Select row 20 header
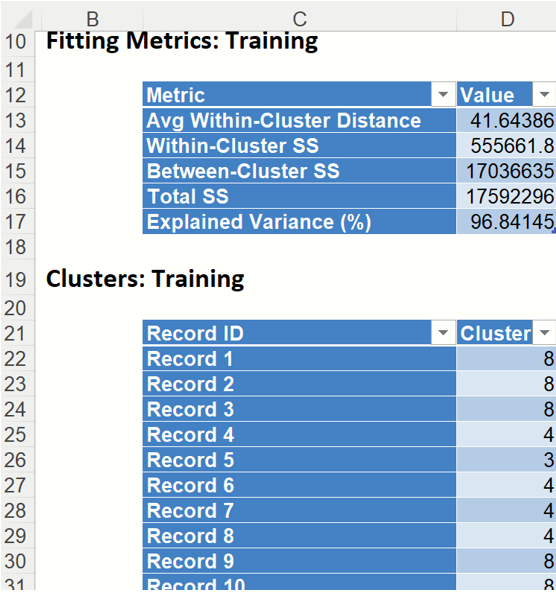Image resolution: width=556 pixels, height=592 pixels. [17, 308]
